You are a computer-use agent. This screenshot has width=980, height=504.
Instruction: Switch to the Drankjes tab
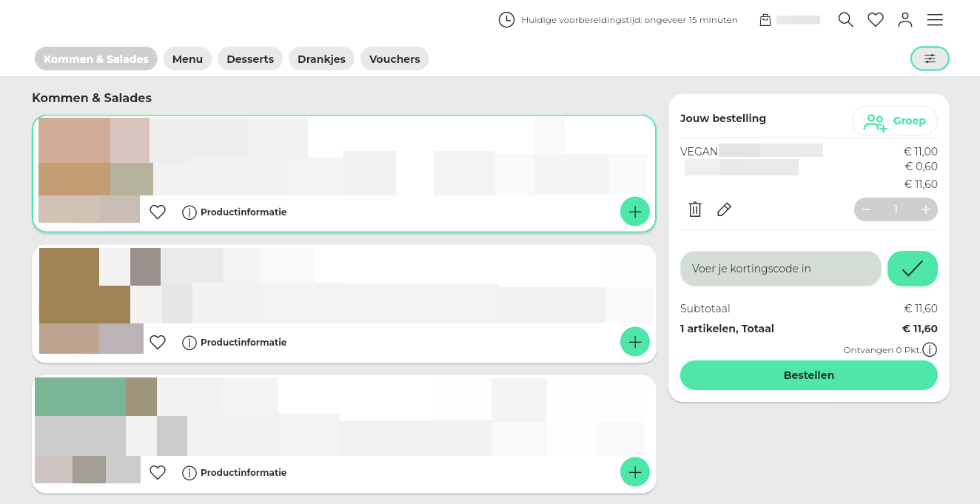click(x=321, y=59)
